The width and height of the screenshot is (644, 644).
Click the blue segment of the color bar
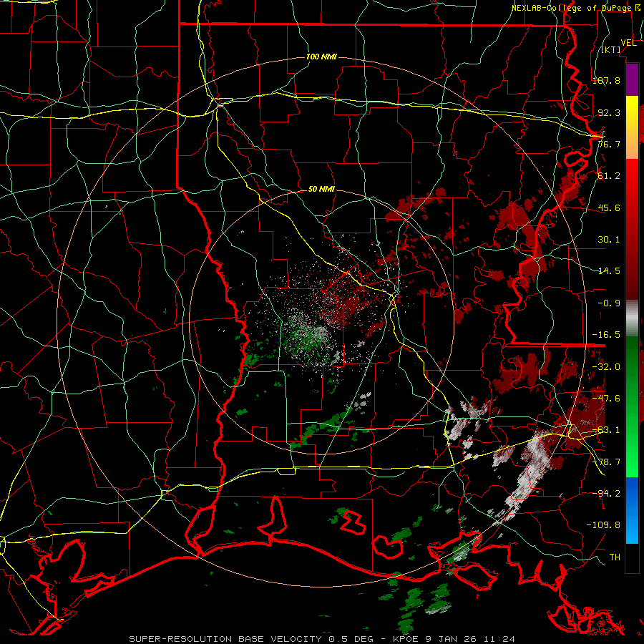pos(632,510)
